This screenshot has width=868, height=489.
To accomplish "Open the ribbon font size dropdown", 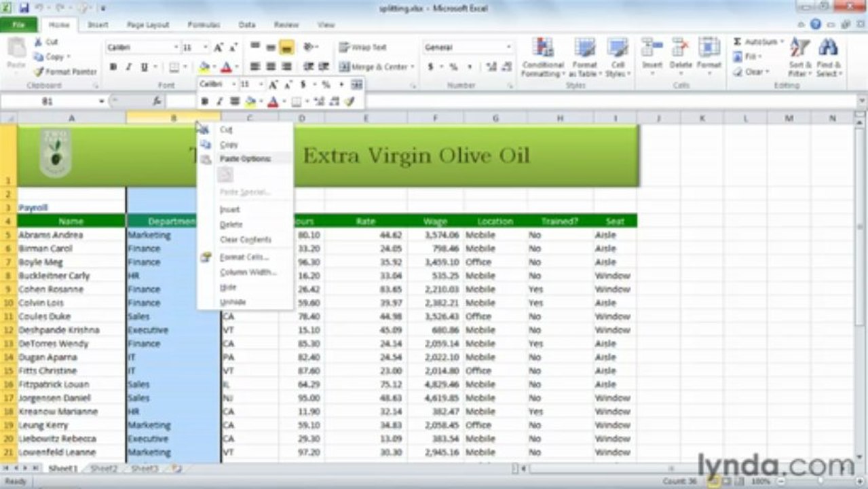I will [206, 48].
